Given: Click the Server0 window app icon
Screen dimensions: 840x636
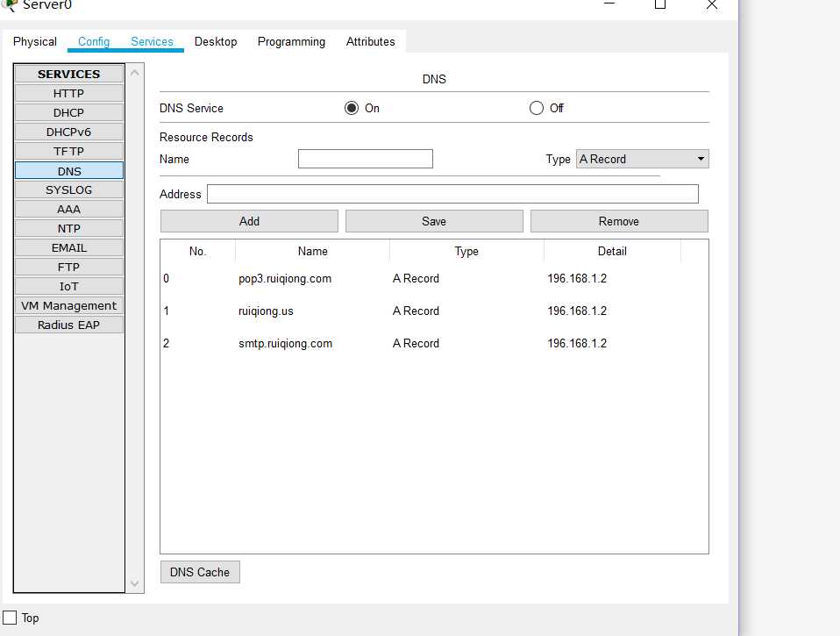Looking at the screenshot, I should 10,4.
